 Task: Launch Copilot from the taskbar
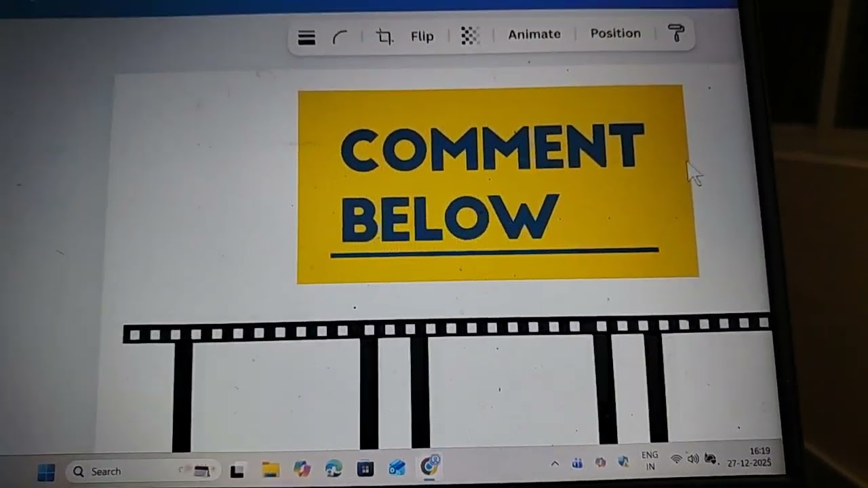click(x=302, y=469)
